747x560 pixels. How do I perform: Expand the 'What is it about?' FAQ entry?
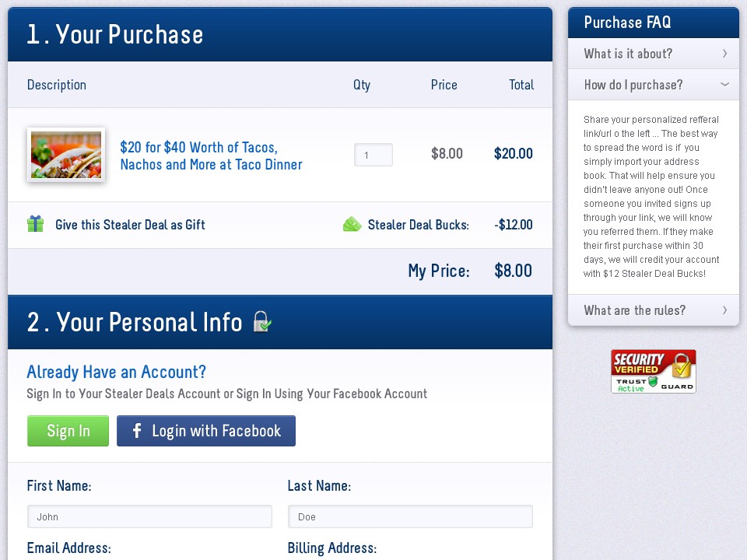coord(653,53)
